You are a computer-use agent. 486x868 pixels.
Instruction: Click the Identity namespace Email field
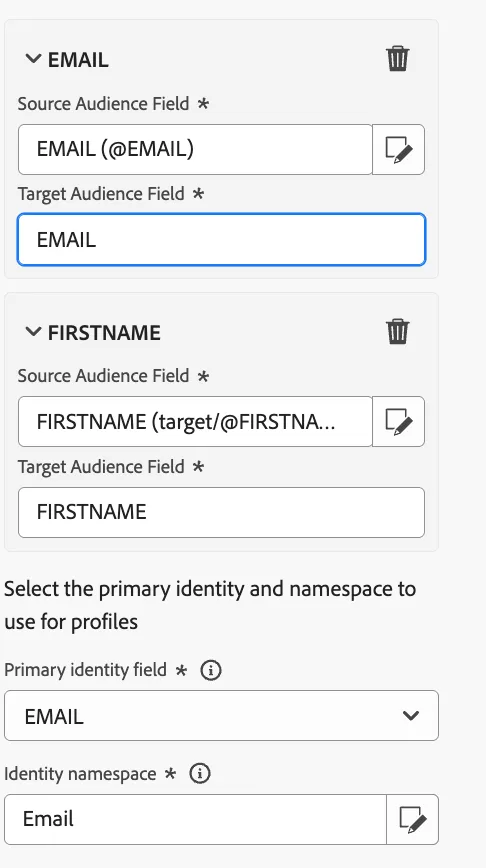pyautogui.click(x=195, y=820)
